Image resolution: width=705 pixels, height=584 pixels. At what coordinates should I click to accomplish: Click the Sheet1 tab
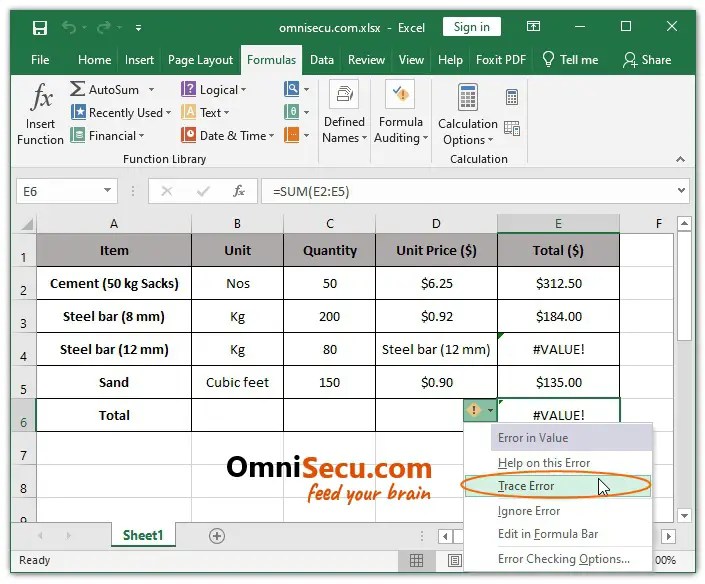tap(143, 535)
